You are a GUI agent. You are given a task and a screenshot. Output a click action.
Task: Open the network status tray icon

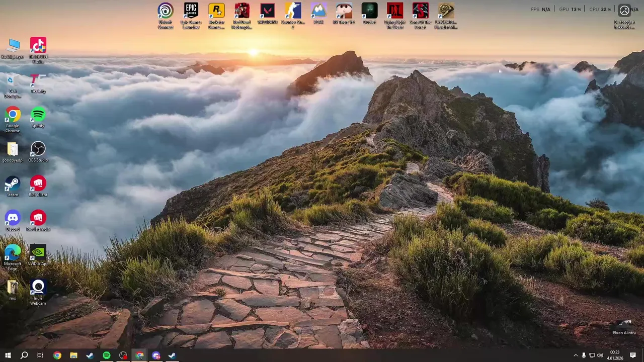click(x=592, y=355)
